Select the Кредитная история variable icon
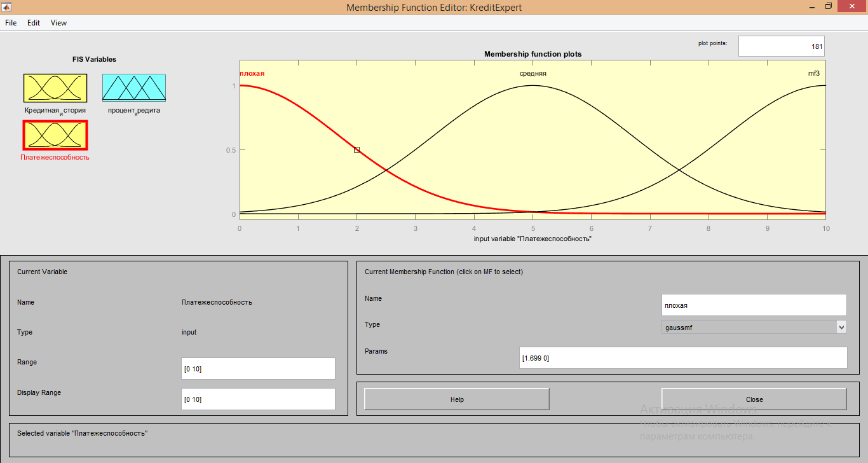 click(55, 88)
